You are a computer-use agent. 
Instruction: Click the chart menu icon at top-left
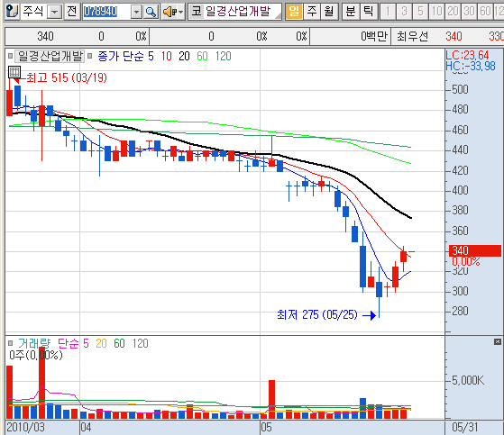[13, 12]
